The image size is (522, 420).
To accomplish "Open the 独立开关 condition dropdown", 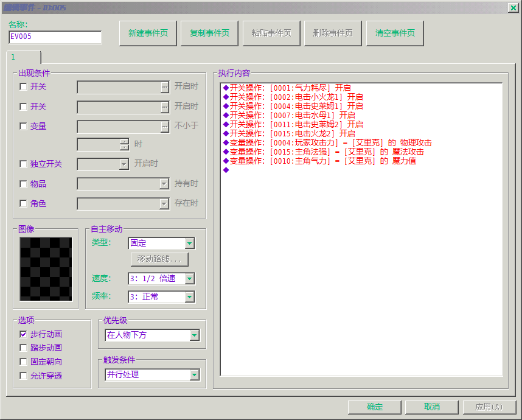I will [x=103, y=164].
